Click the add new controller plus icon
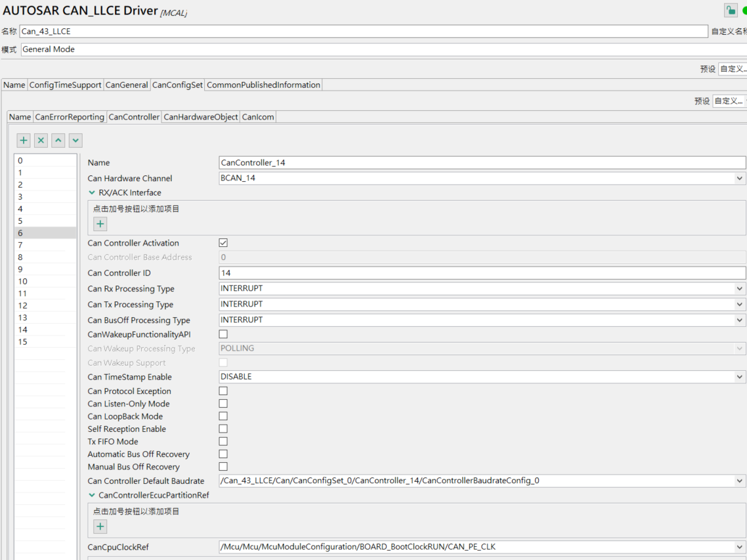 point(23,140)
